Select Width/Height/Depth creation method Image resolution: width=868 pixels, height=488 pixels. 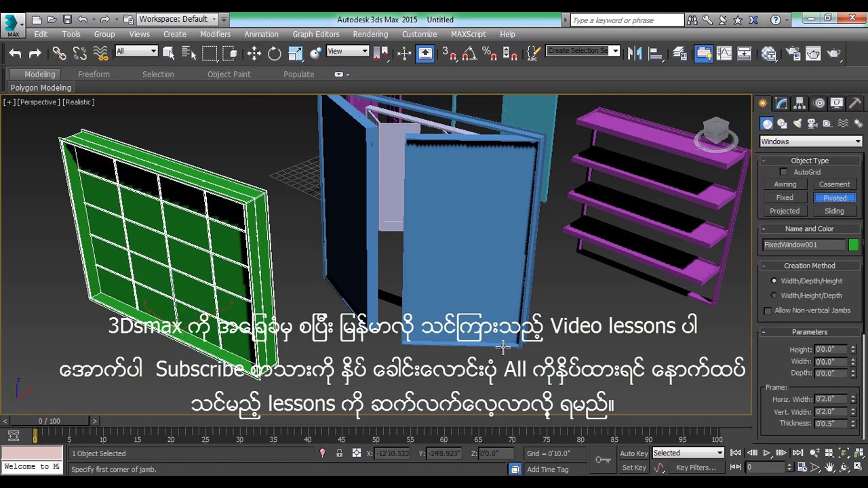click(x=774, y=296)
